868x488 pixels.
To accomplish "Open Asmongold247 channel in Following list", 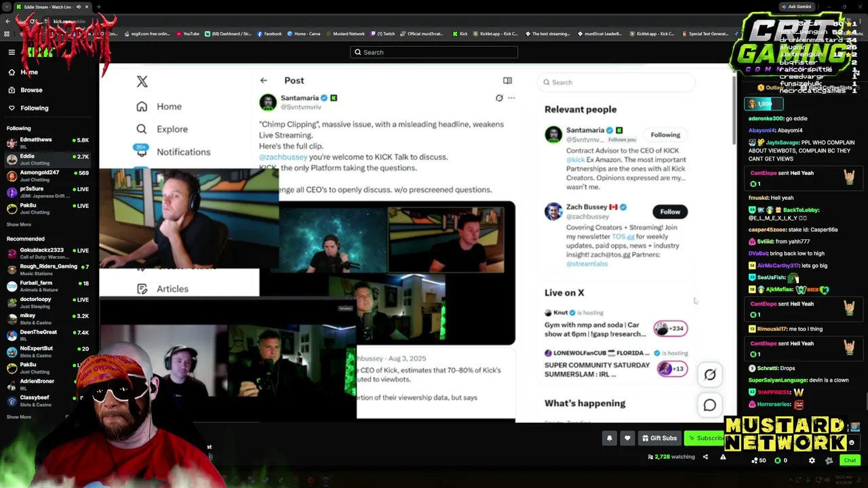I will tap(47, 176).
